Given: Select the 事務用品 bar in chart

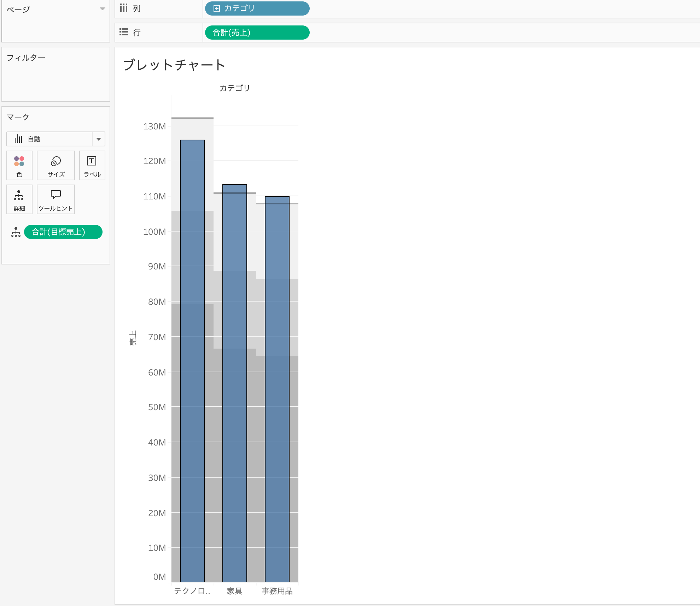Looking at the screenshot, I should (x=277, y=389).
